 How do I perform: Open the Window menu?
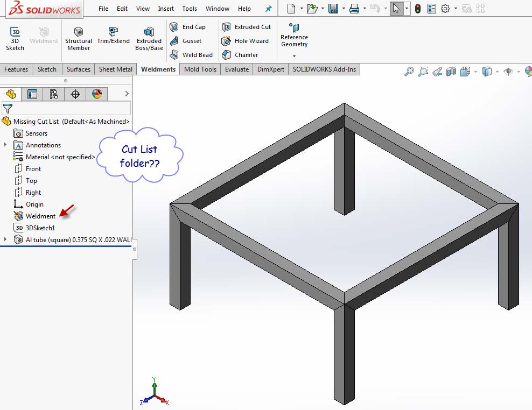pos(218,9)
